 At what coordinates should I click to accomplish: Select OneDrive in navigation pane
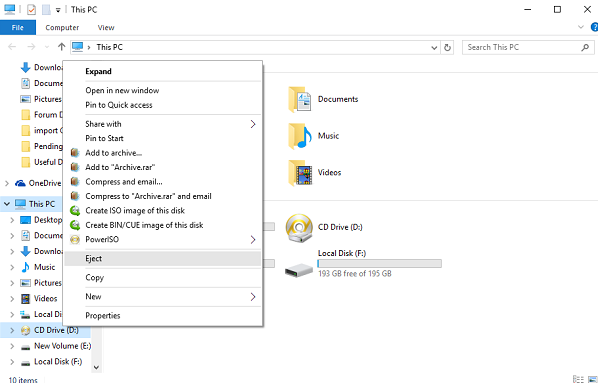(38, 183)
